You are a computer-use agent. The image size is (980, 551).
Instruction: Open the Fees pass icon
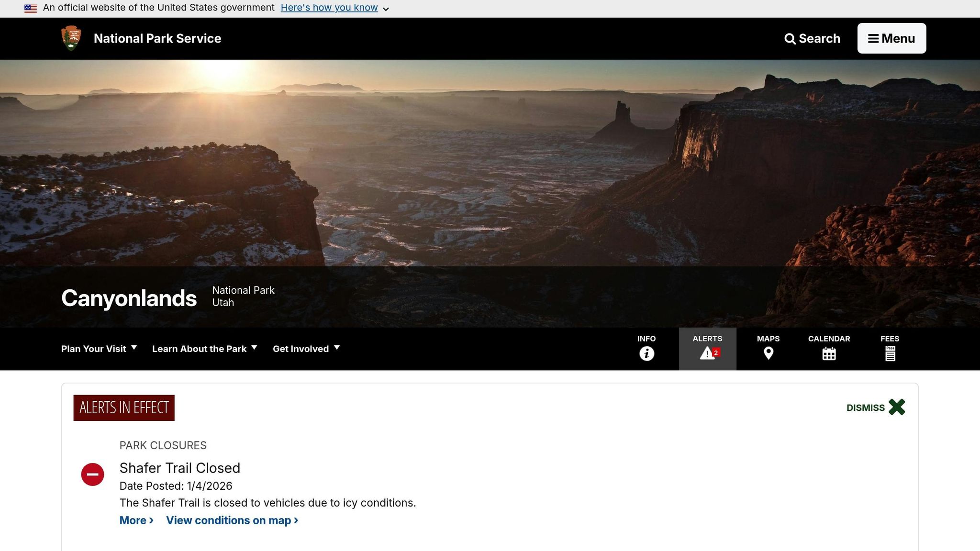890,353
